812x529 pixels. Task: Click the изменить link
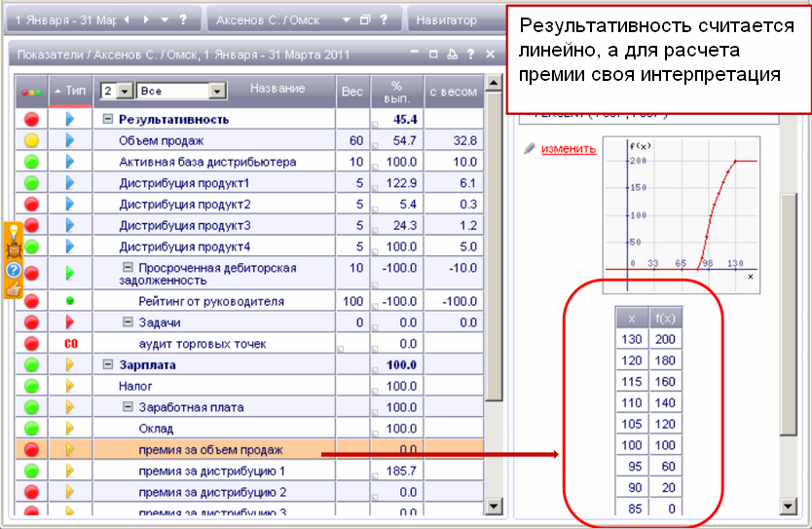click(x=569, y=149)
